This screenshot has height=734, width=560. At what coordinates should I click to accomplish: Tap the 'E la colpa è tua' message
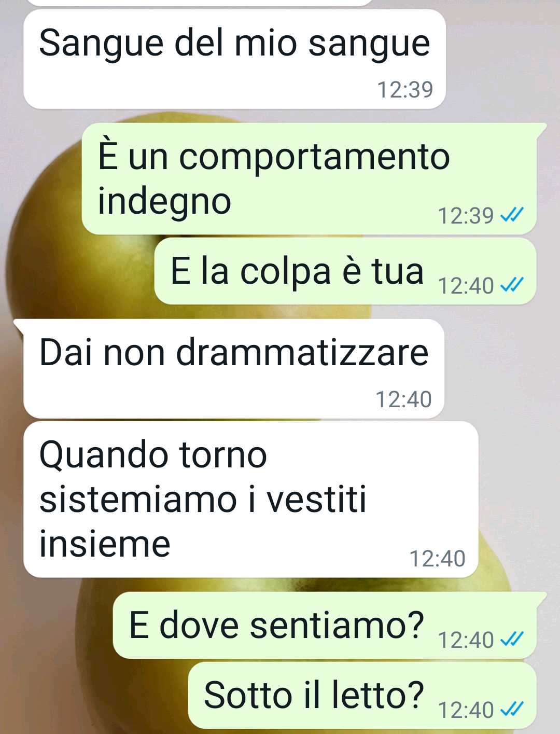coord(345,271)
